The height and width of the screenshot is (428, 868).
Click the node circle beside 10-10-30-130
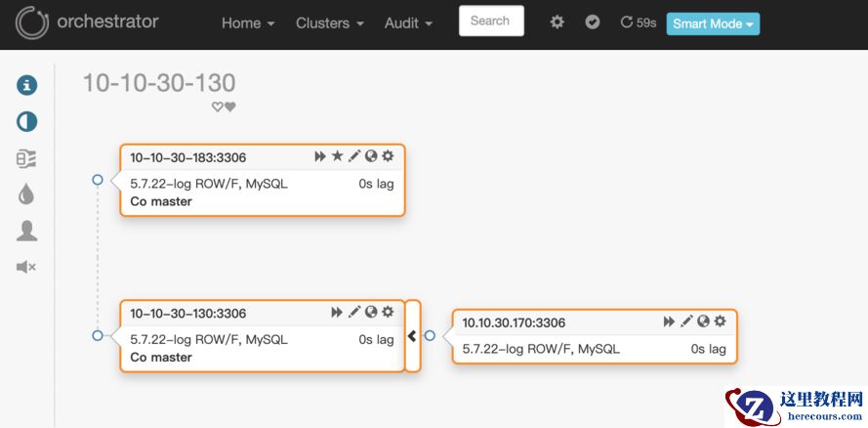[98, 335]
